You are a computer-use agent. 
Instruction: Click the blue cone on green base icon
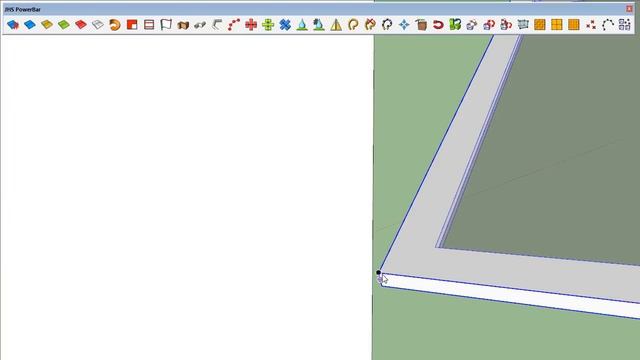pyautogui.click(x=302, y=25)
